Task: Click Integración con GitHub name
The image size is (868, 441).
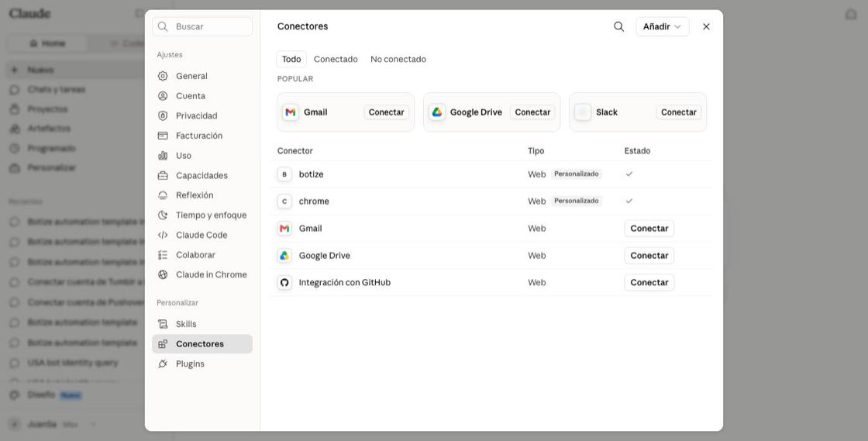Action: [345, 283]
